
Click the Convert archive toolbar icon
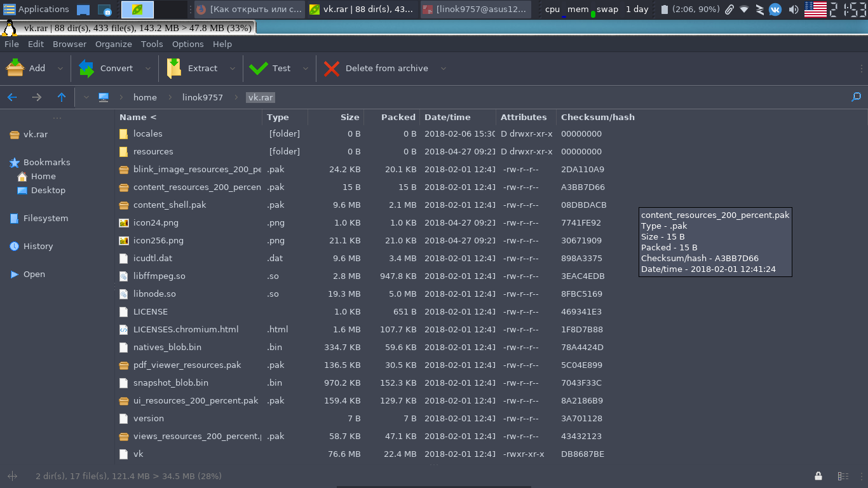click(x=86, y=68)
